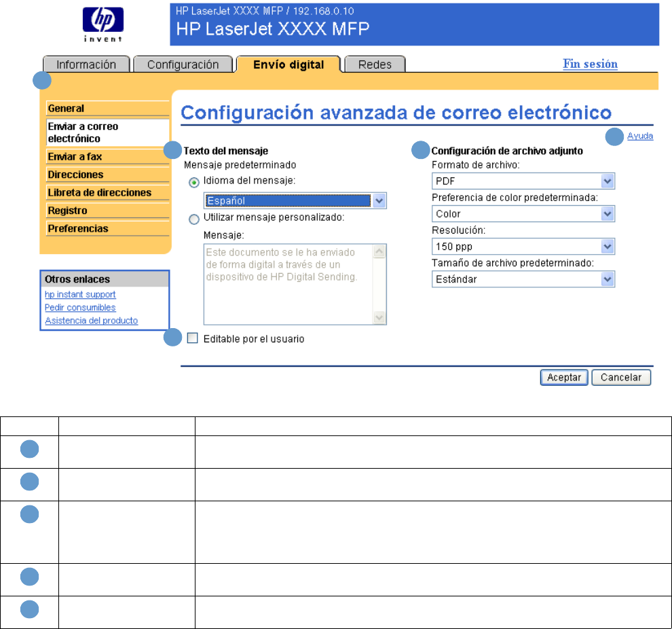Enable the Editable por el usuario checkbox
This screenshot has width=672, height=629.
pyautogui.click(x=193, y=338)
